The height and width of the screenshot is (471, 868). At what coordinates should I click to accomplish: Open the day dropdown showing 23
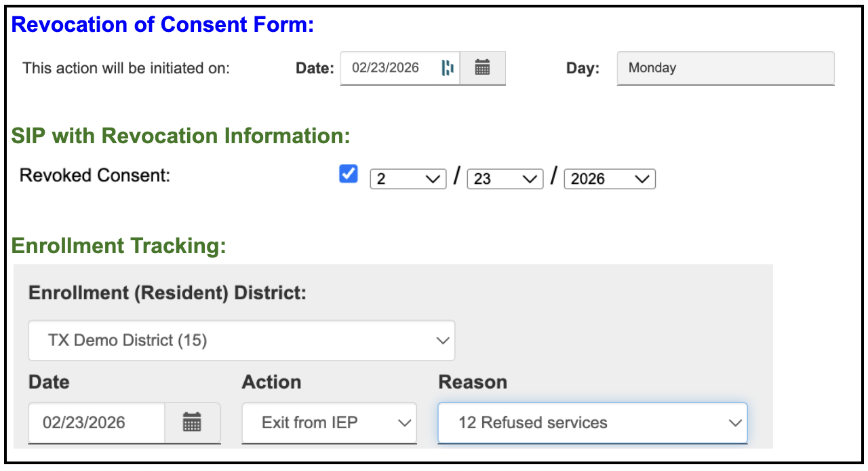(504, 178)
